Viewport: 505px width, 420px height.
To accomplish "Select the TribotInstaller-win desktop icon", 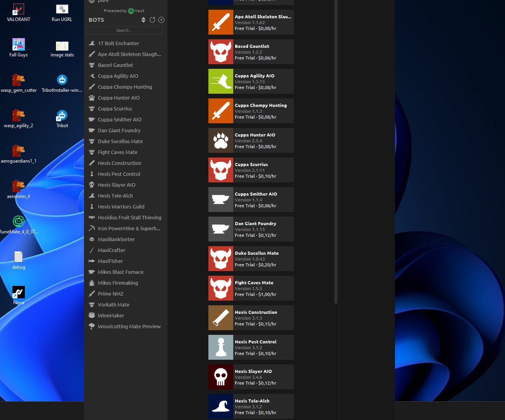I will tap(62, 84).
